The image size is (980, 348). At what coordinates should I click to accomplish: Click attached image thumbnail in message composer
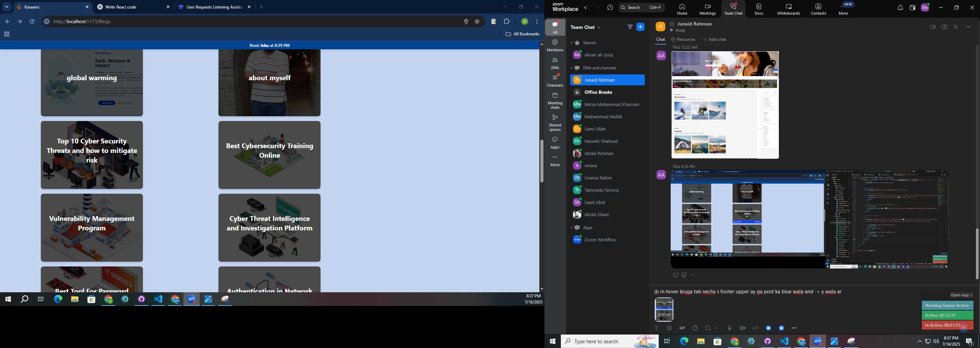coord(664,310)
